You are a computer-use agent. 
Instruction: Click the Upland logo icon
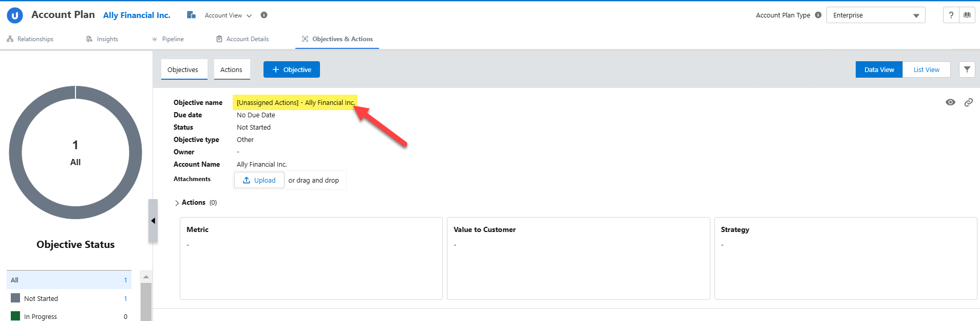coord(15,15)
